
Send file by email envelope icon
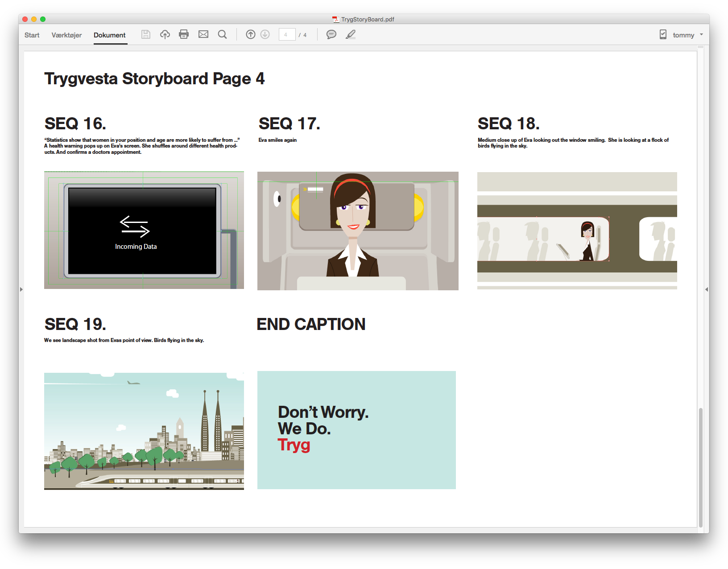pos(203,34)
